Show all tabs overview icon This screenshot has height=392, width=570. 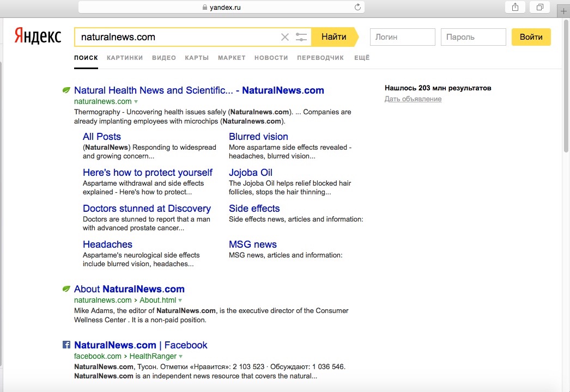tap(539, 7)
